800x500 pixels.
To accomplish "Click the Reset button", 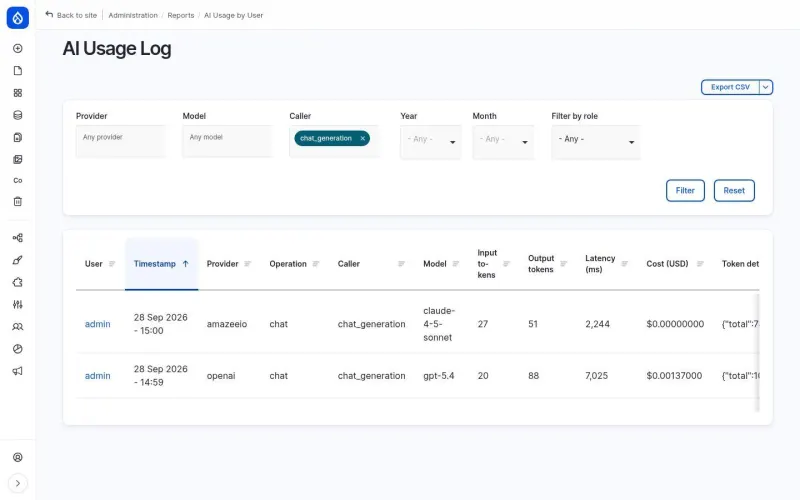I will [x=734, y=190].
